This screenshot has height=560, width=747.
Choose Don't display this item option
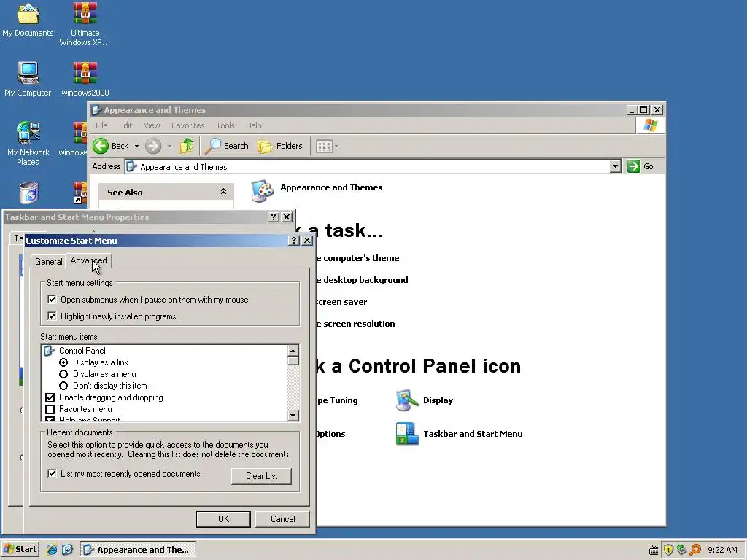click(63, 386)
